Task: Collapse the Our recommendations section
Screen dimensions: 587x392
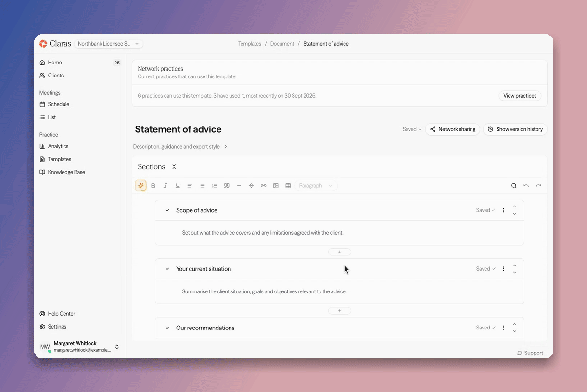Action: pos(167,328)
